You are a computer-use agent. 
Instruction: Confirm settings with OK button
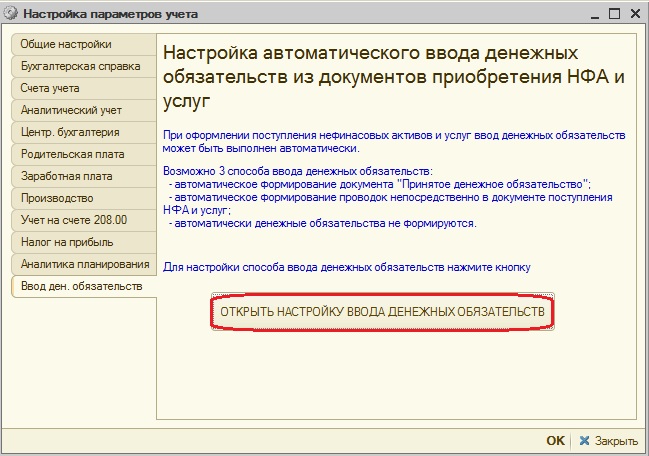click(555, 441)
